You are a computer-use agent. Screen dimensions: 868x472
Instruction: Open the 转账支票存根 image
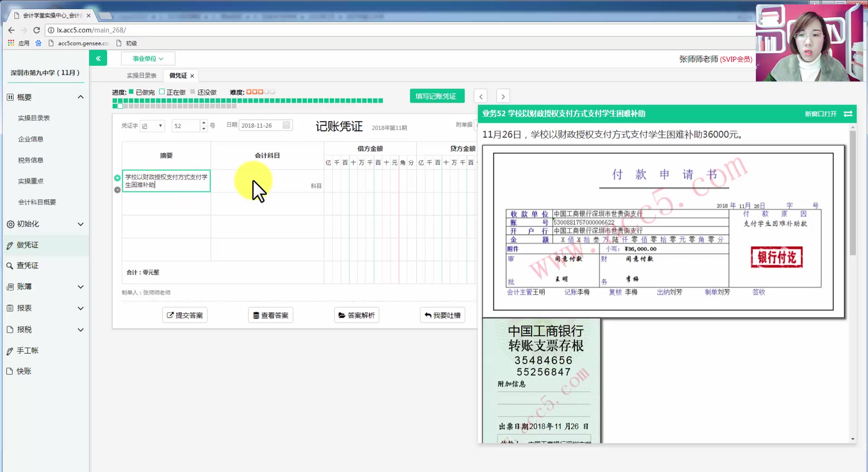click(542, 380)
